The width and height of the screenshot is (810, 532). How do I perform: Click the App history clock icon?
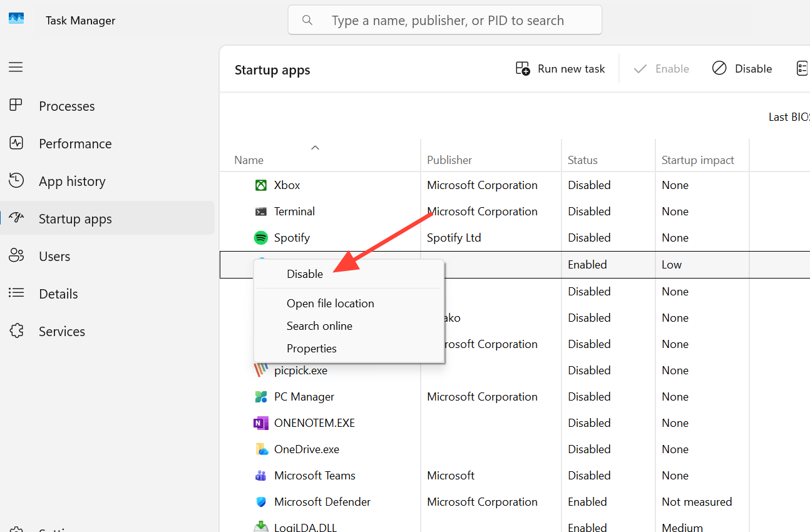(x=16, y=180)
